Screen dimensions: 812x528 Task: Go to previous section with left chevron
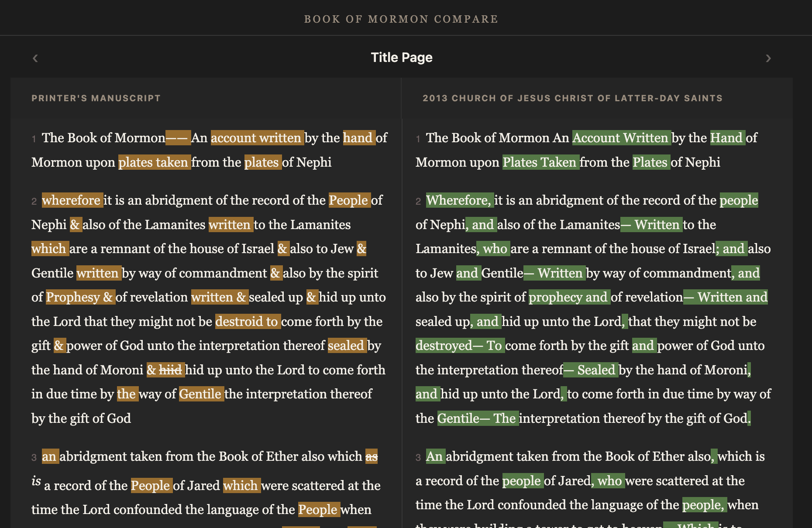[x=35, y=58]
